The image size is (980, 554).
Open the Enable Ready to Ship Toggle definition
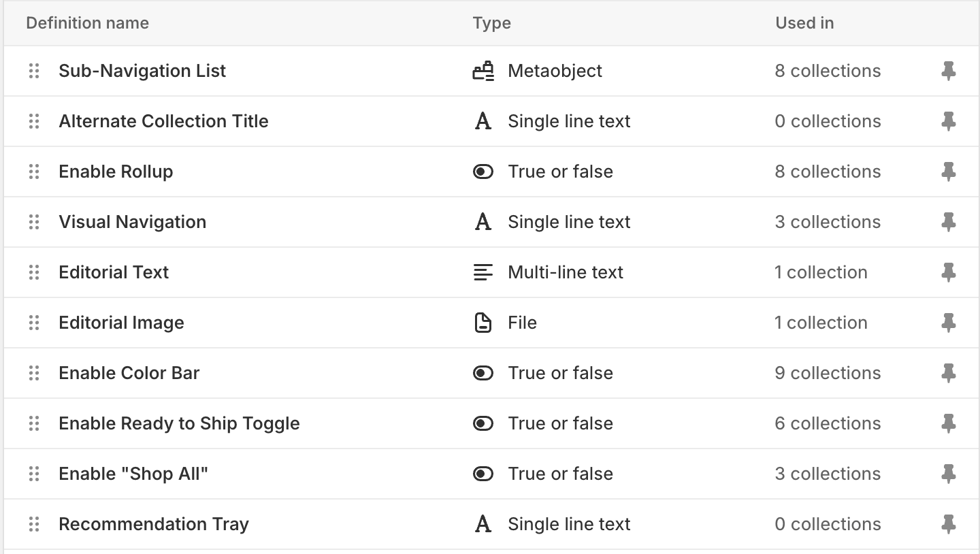179,423
